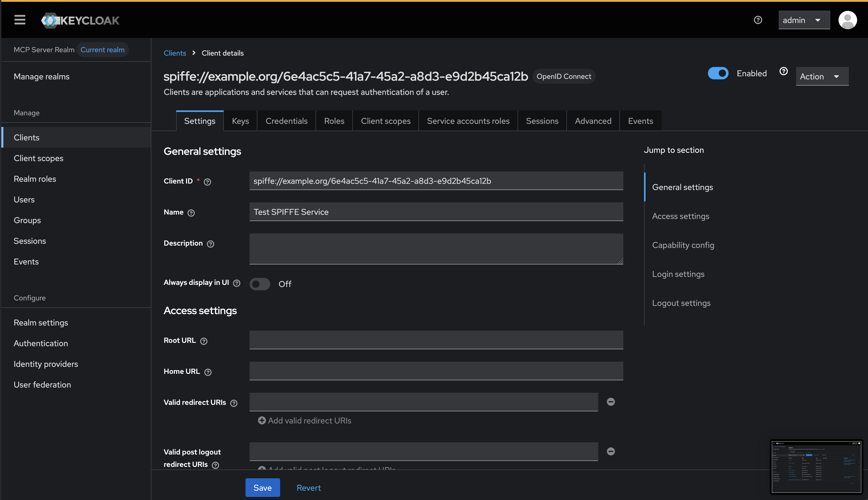
Task: Open the Roles tab
Action: [x=334, y=121]
